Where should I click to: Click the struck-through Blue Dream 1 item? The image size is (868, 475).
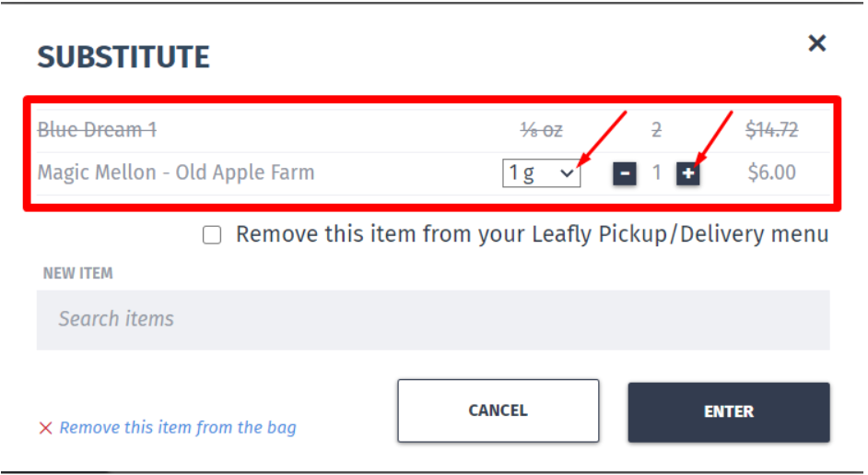(97, 130)
